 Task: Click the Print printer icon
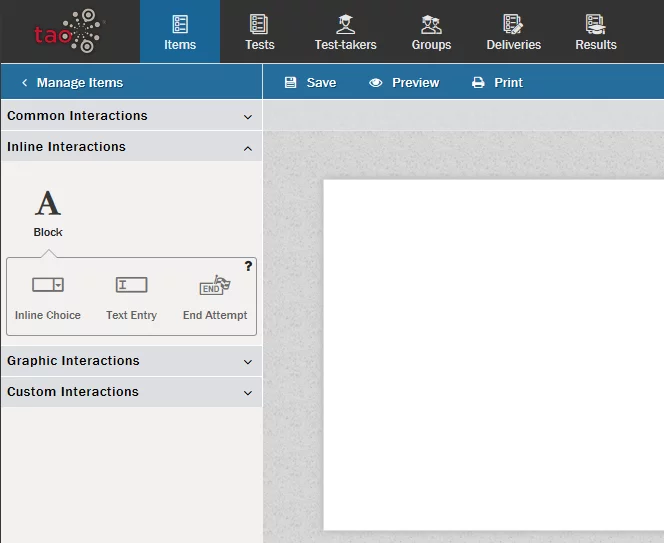479,83
